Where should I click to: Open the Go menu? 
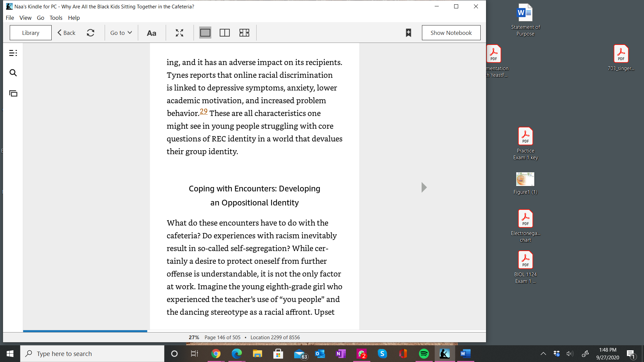click(x=41, y=18)
